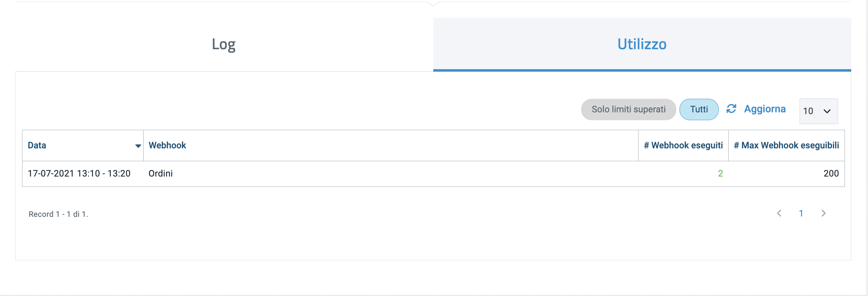Select the green count 2 in Webhook eseguiti
This screenshot has width=868, height=296.
720,173
